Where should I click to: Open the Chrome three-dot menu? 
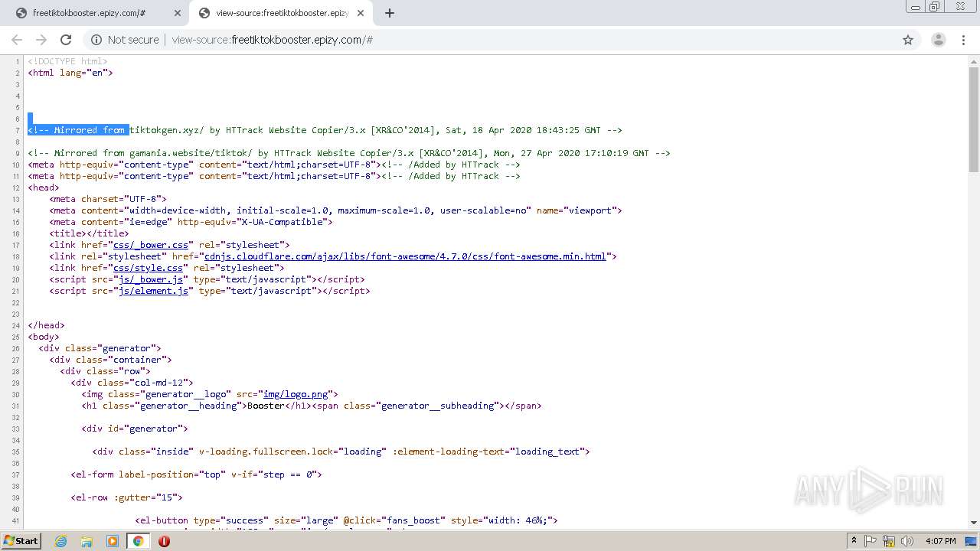point(963,40)
